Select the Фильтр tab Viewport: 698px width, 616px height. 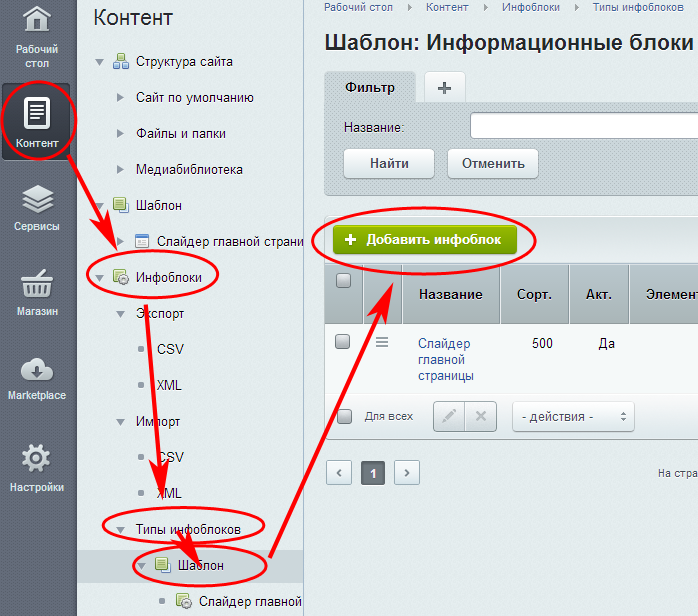point(370,88)
